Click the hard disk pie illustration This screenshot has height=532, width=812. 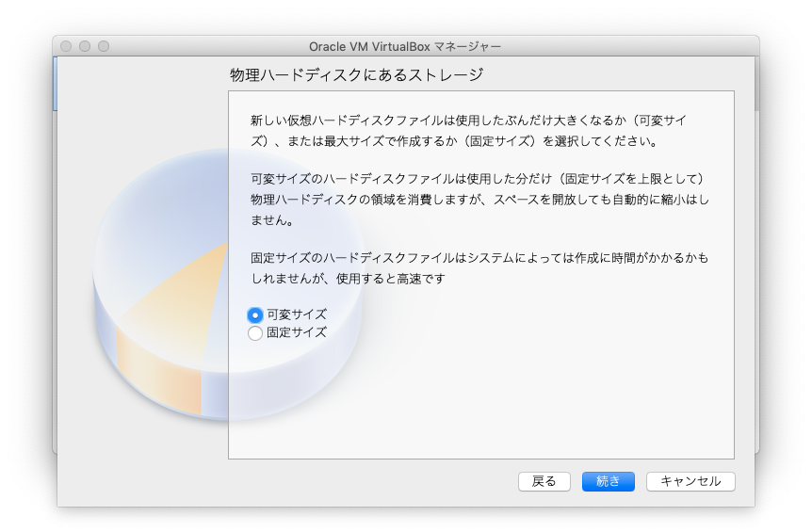pyautogui.click(x=160, y=311)
